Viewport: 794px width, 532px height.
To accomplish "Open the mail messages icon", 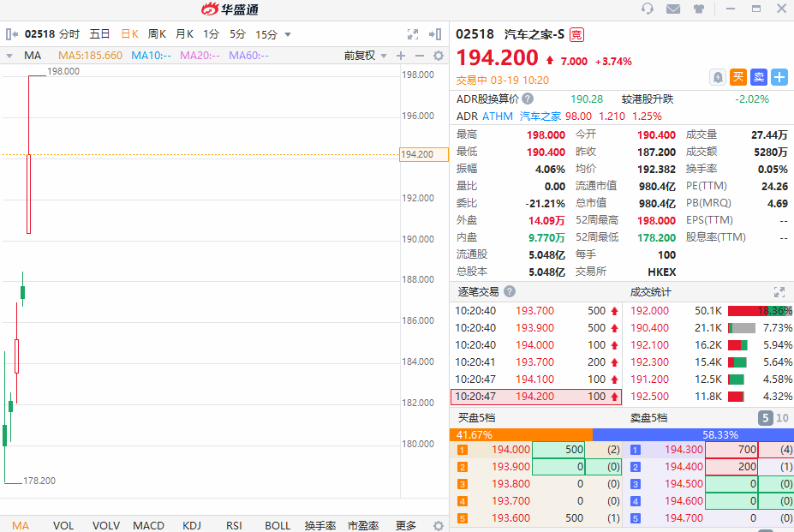I will tap(673, 9).
